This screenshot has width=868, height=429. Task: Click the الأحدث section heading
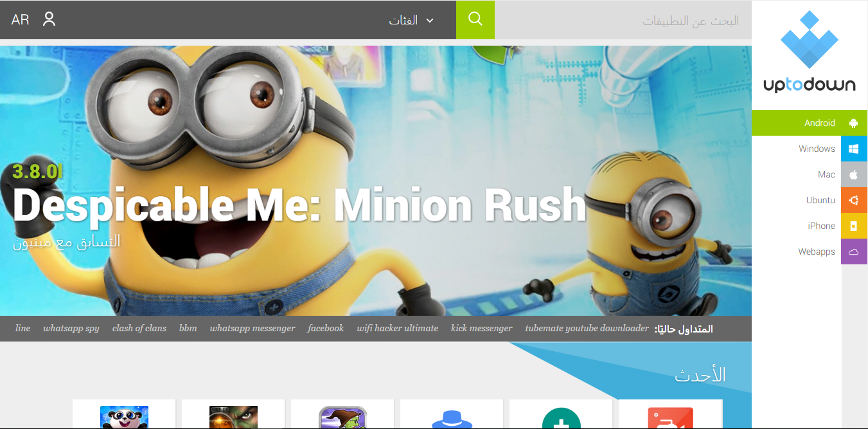click(x=700, y=375)
